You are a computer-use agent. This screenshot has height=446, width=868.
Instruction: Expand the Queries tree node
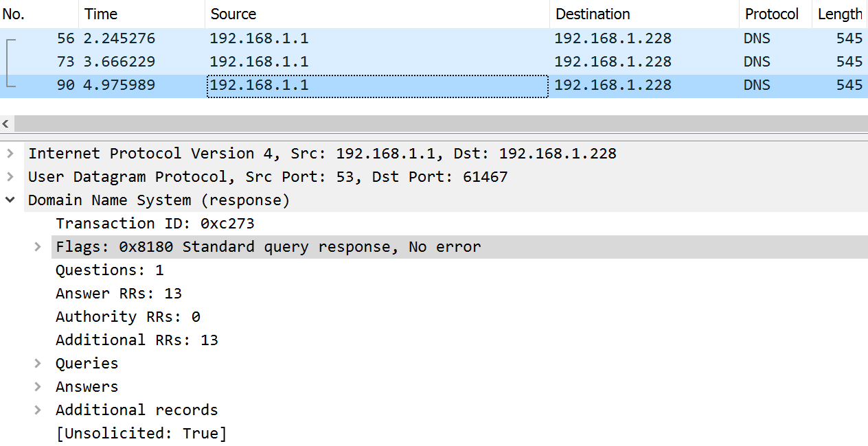pyautogui.click(x=38, y=364)
